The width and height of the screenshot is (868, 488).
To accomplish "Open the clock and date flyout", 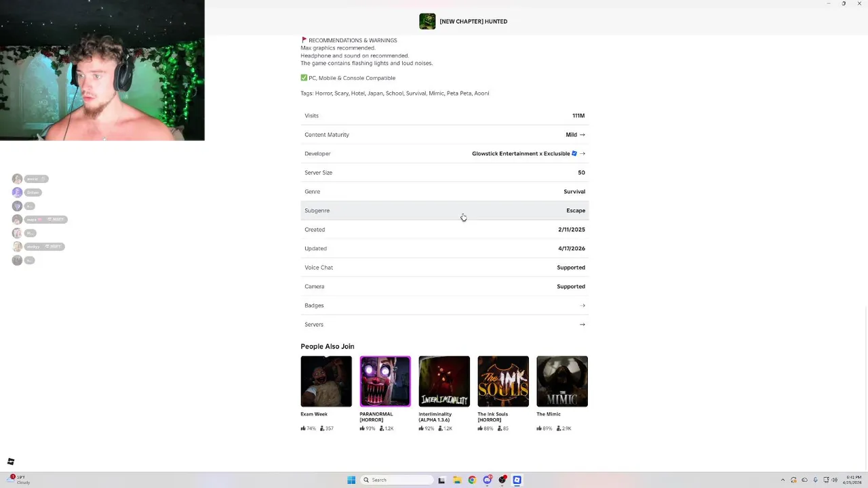I will pyautogui.click(x=854, y=480).
